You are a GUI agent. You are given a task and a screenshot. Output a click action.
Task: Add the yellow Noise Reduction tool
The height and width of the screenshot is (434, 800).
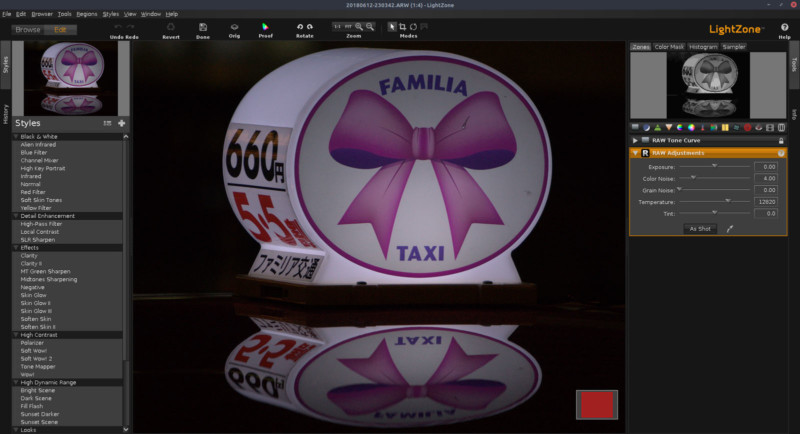725,127
